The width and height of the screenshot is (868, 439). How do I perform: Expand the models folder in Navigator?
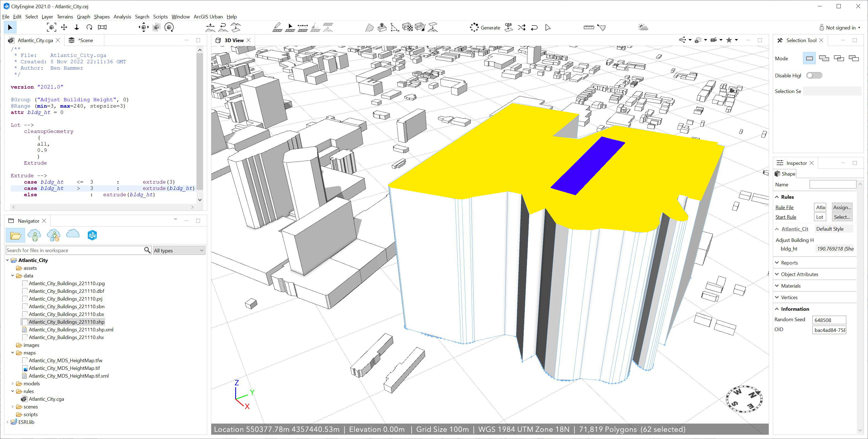click(13, 383)
